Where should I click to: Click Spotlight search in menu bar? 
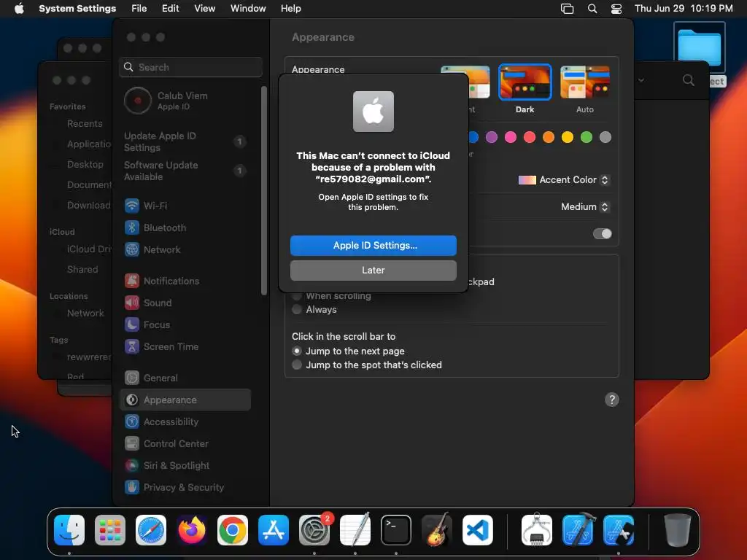coord(592,9)
